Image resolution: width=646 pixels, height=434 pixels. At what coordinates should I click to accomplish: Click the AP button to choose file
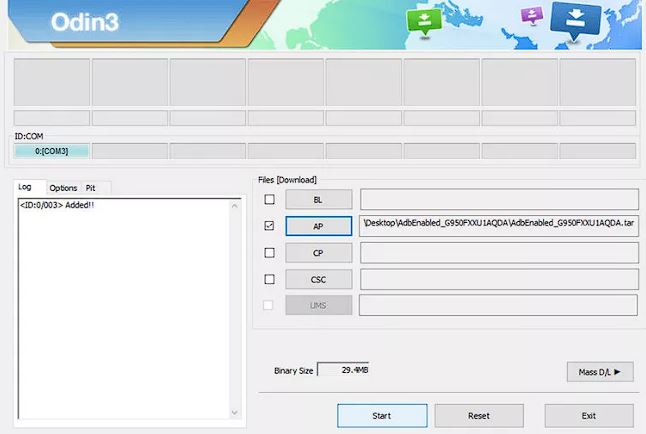pos(318,226)
